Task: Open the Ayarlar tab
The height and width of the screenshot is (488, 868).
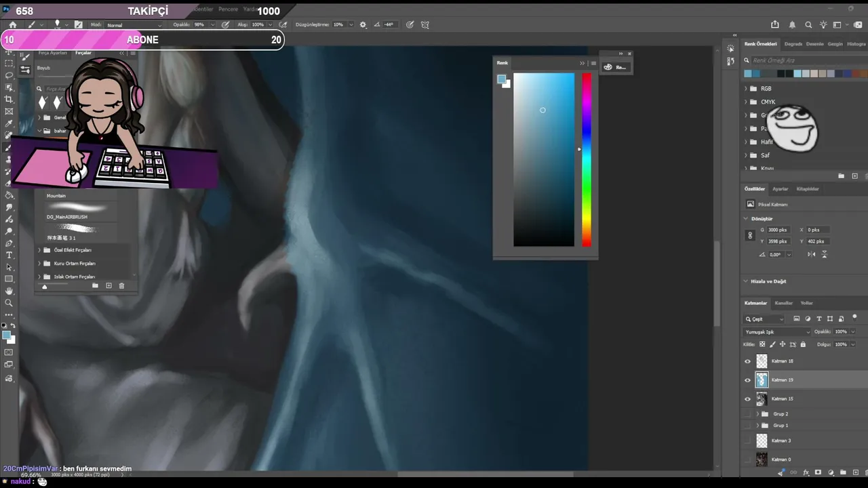Action: 781,189
